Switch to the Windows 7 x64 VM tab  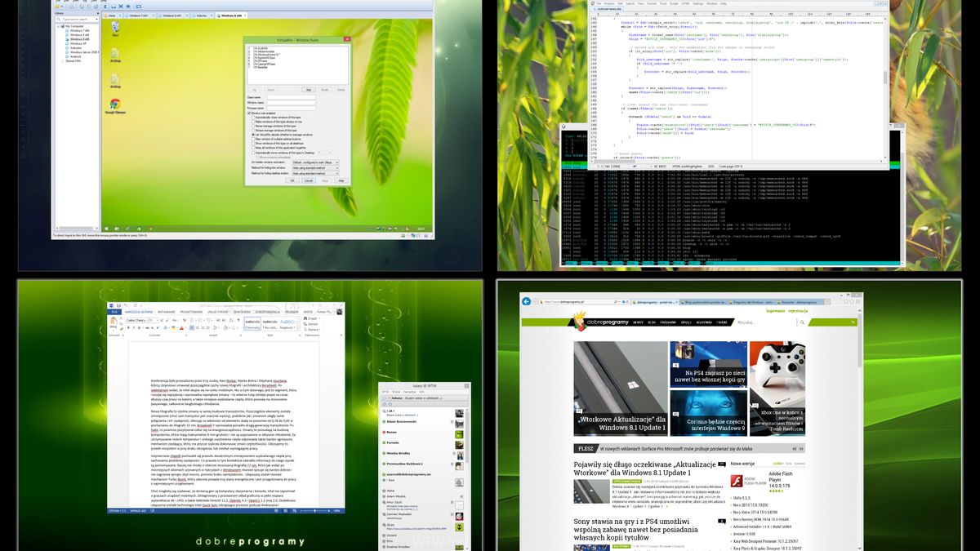coord(139,16)
